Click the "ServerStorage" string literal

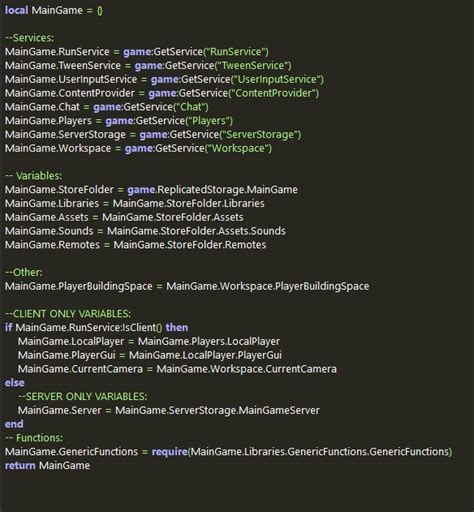pyautogui.click(x=259, y=135)
